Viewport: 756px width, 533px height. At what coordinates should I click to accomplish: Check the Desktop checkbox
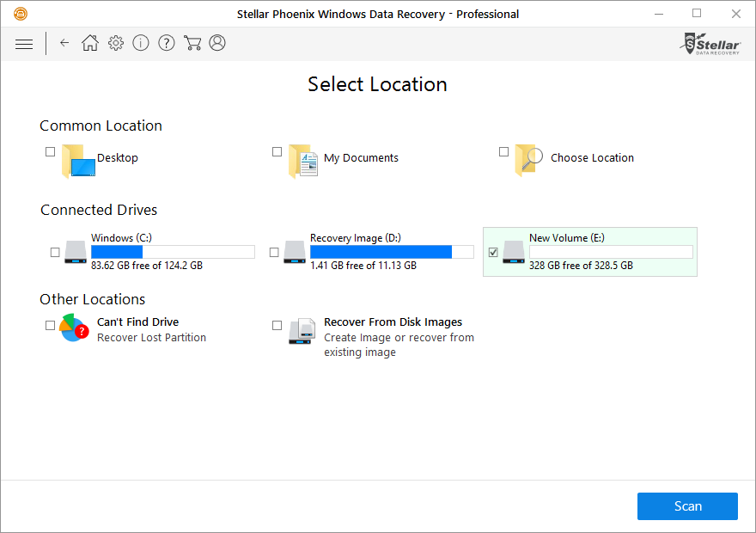pyautogui.click(x=50, y=151)
